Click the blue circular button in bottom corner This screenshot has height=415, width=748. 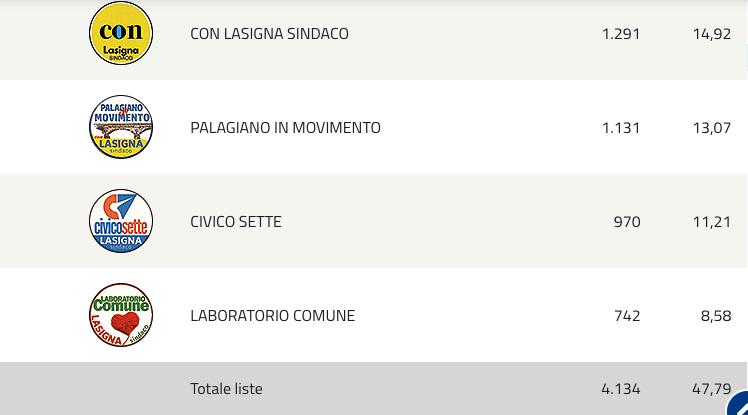pyautogui.click(x=738, y=404)
